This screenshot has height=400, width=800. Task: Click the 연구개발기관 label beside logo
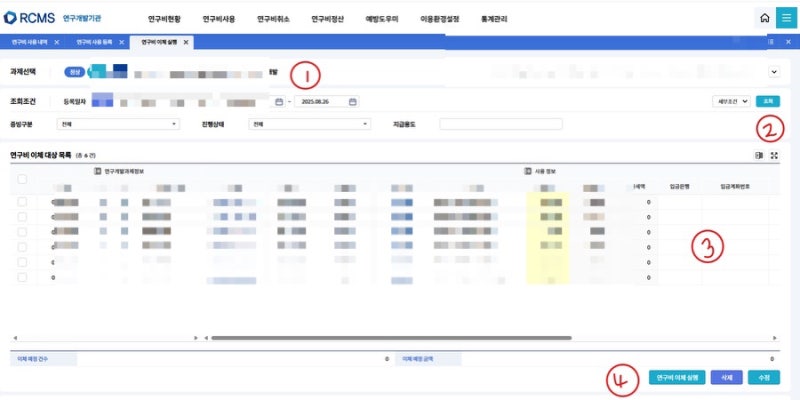tap(82, 18)
